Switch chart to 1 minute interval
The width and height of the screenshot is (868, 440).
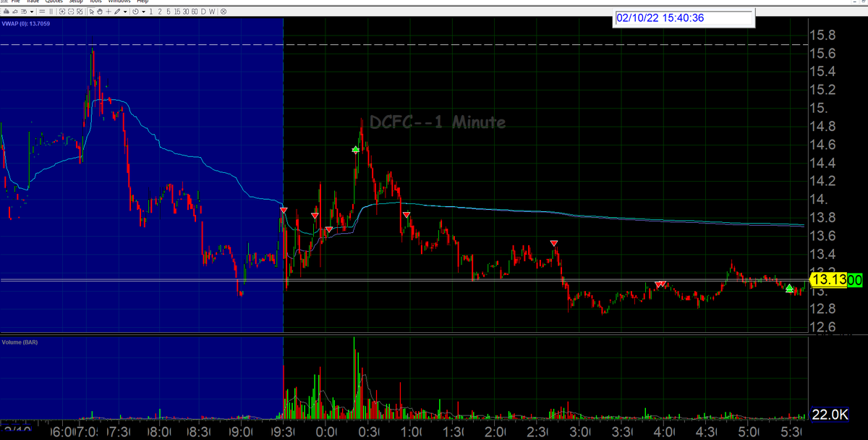150,12
